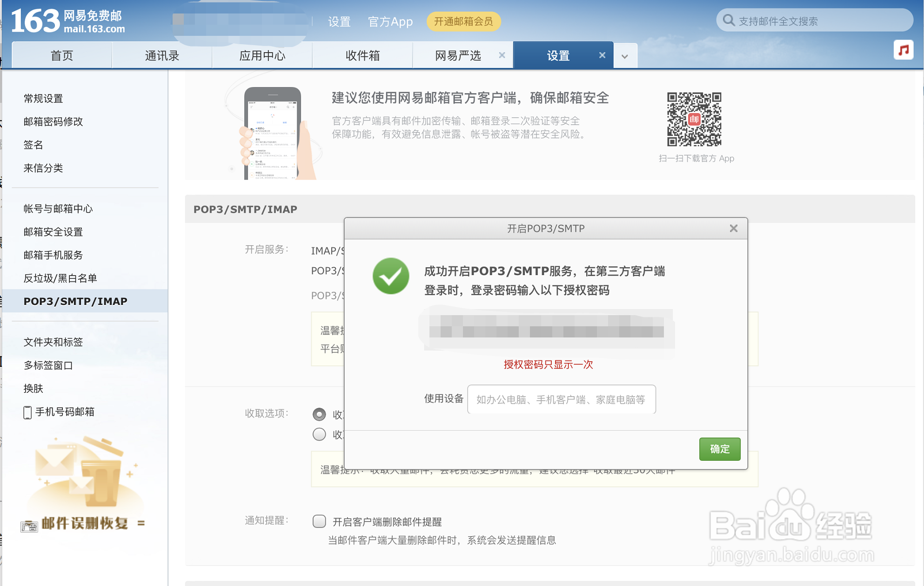
Task: Switch to the 通讯录 tab
Action: [162, 55]
